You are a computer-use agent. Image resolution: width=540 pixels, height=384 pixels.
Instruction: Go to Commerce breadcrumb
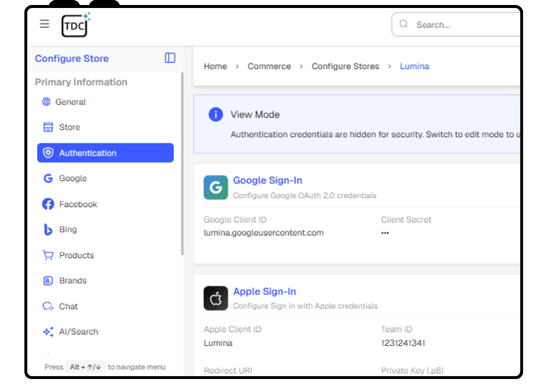click(269, 66)
